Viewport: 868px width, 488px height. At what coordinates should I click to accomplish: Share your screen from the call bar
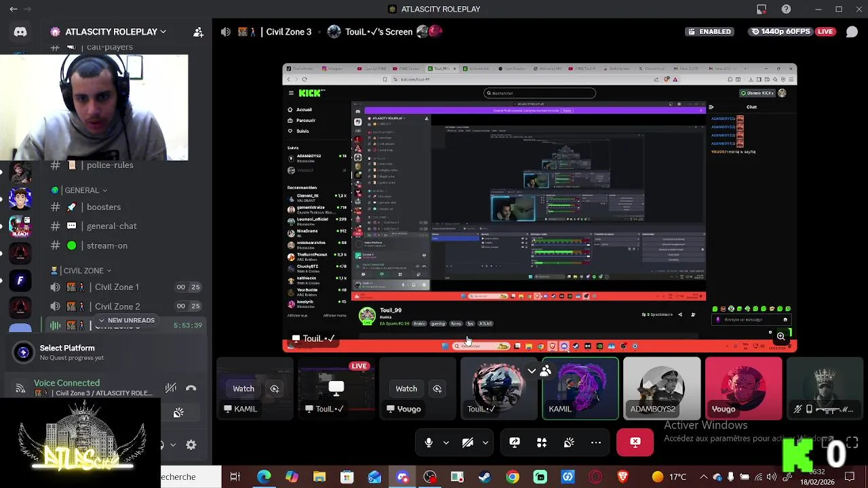(x=515, y=443)
